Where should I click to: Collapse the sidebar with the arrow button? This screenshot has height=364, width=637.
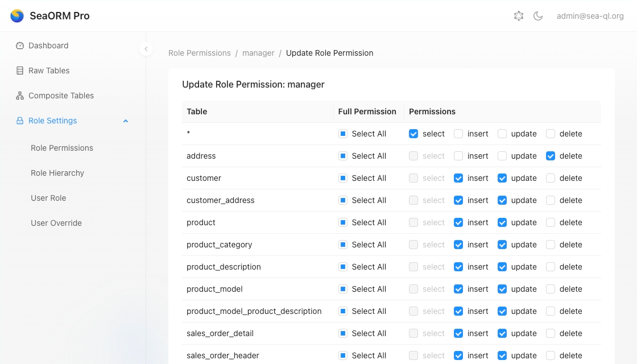(x=146, y=49)
